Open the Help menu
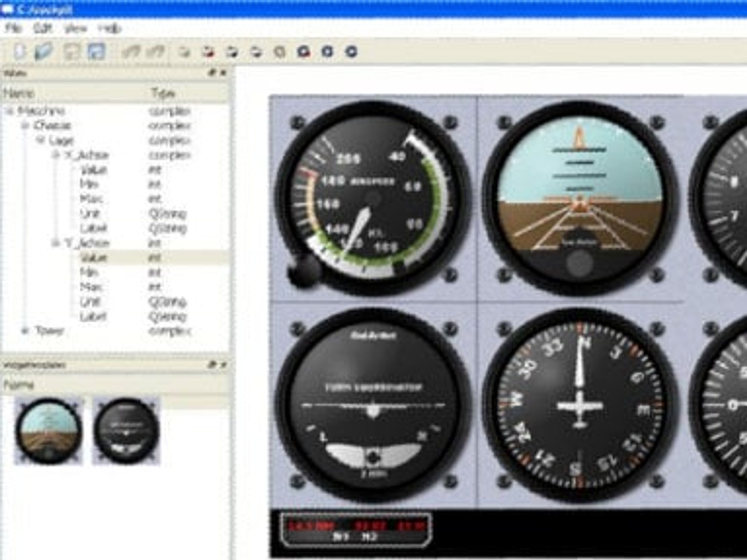Viewport: 747px width, 560px height. [110, 28]
